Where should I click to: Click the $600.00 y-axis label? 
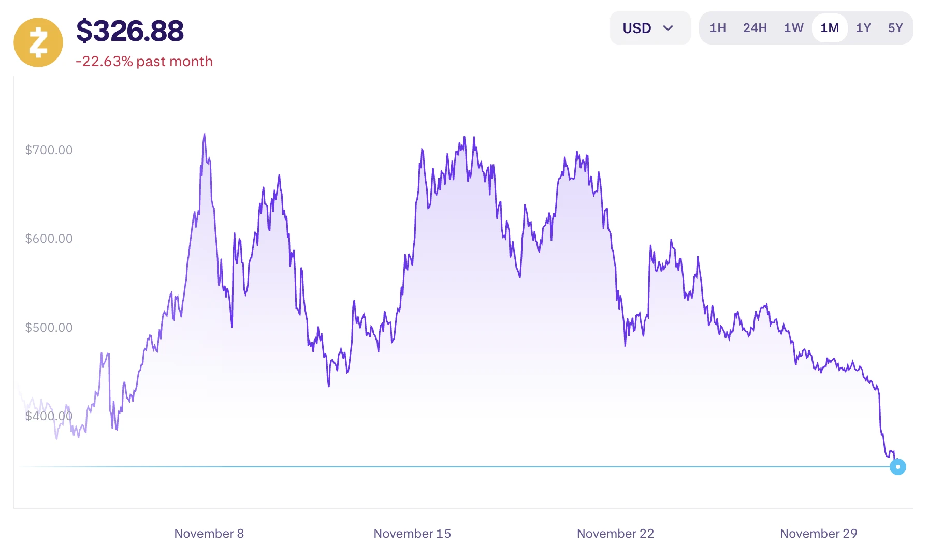(49, 239)
